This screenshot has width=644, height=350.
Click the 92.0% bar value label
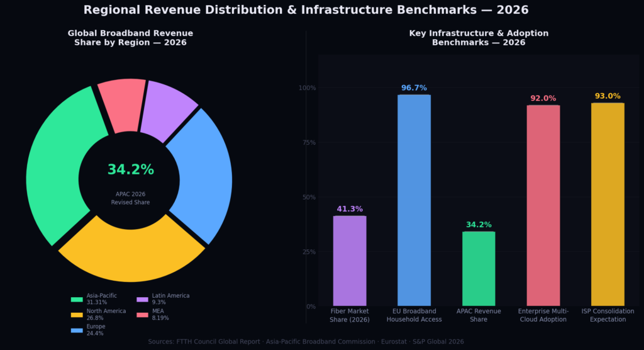click(543, 98)
